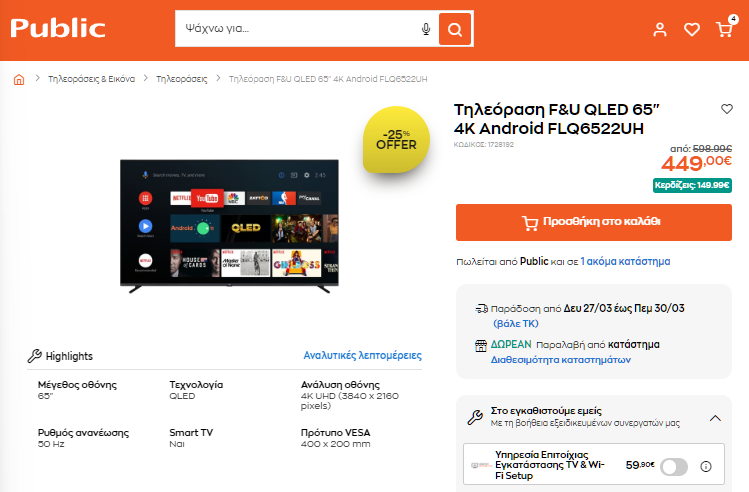Go to home via breadcrumb house icon
The image size is (749, 492).
tap(19, 79)
